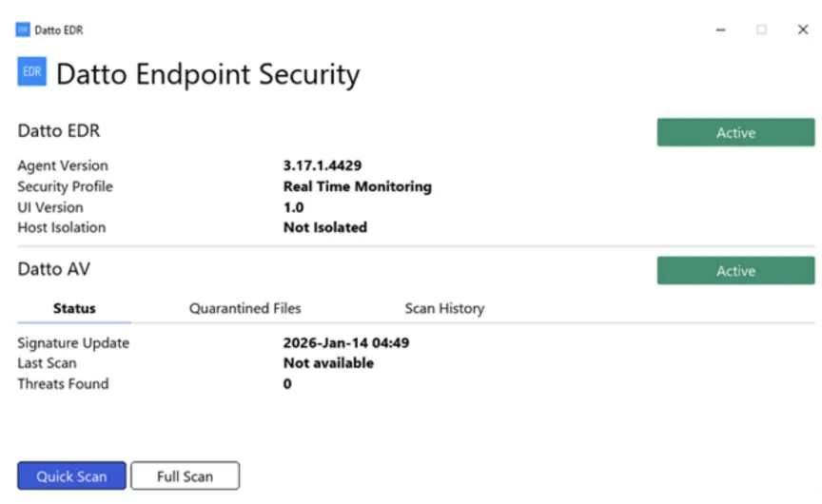
Task: Switch to the Status tab
Action: pos(74,308)
